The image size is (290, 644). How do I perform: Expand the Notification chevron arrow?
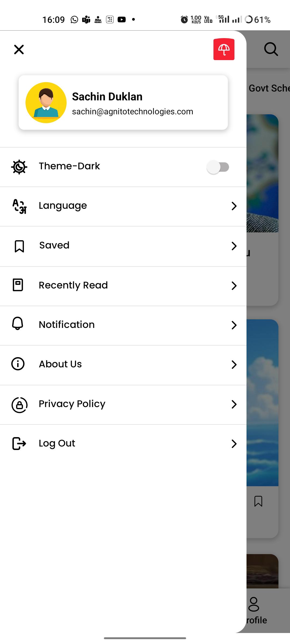(x=234, y=325)
